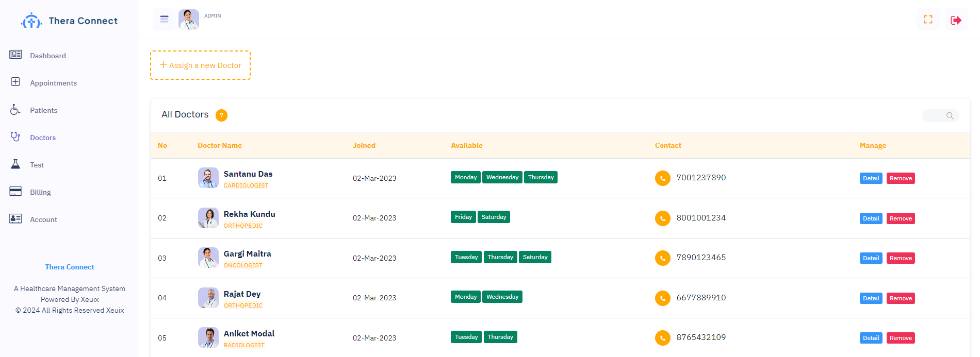980x357 pixels.
Task: Remove doctor Gargi Maitra
Action: [901, 258]
